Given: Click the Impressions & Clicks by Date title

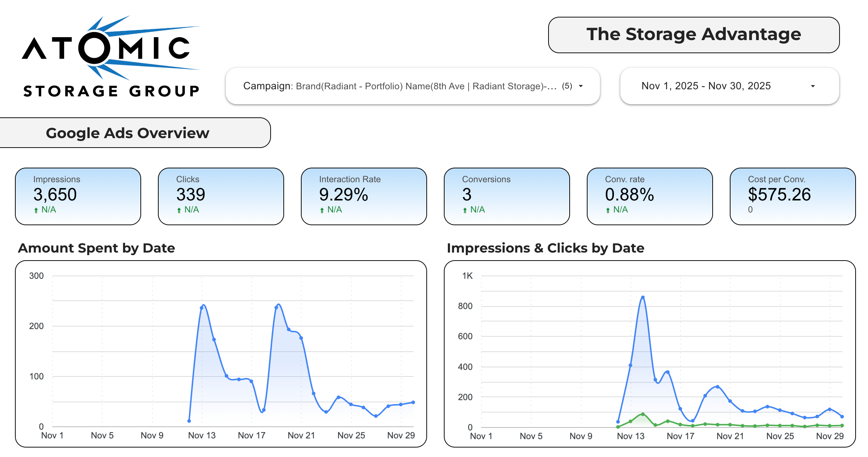Looking at the screenshot, I should pyautogui.click(x=546, y=248).
